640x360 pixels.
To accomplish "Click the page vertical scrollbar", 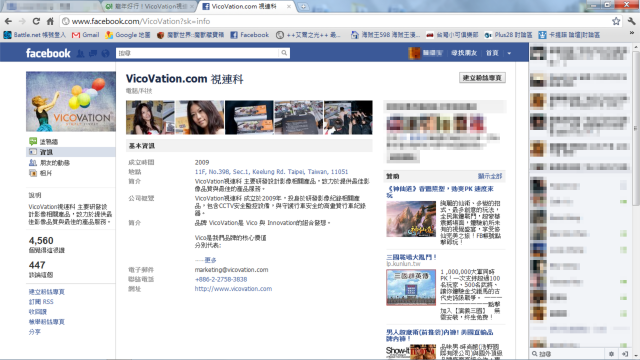I will (x=636, y=127).
